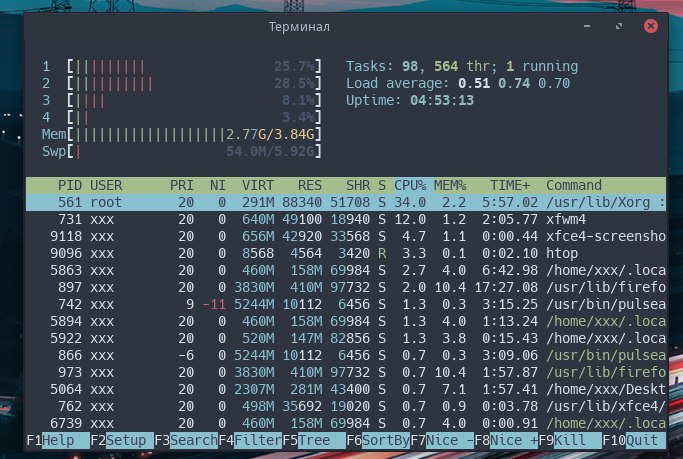Open F2 Setup in htop
Viewport: 683px width, 459px height.
122,440
